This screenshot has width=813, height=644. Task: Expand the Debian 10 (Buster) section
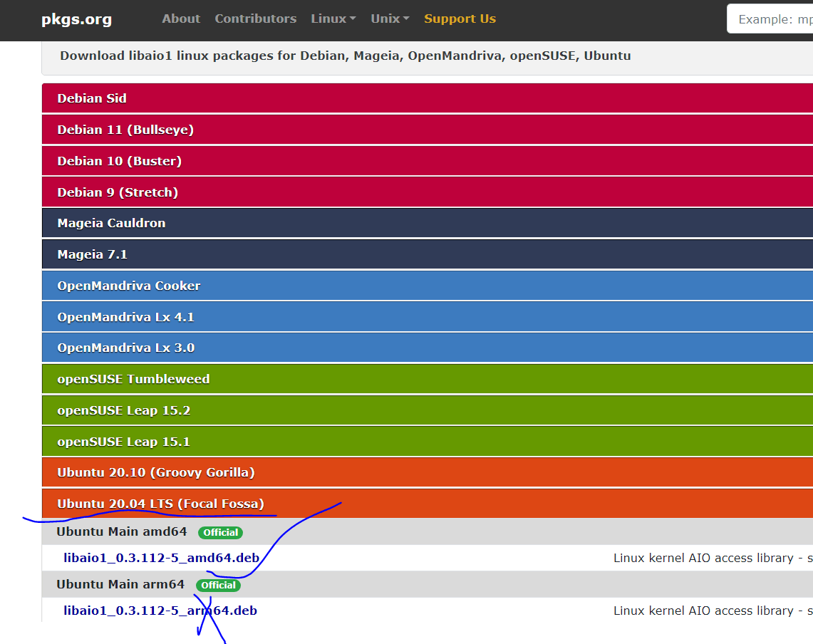[x=428, y=161]
